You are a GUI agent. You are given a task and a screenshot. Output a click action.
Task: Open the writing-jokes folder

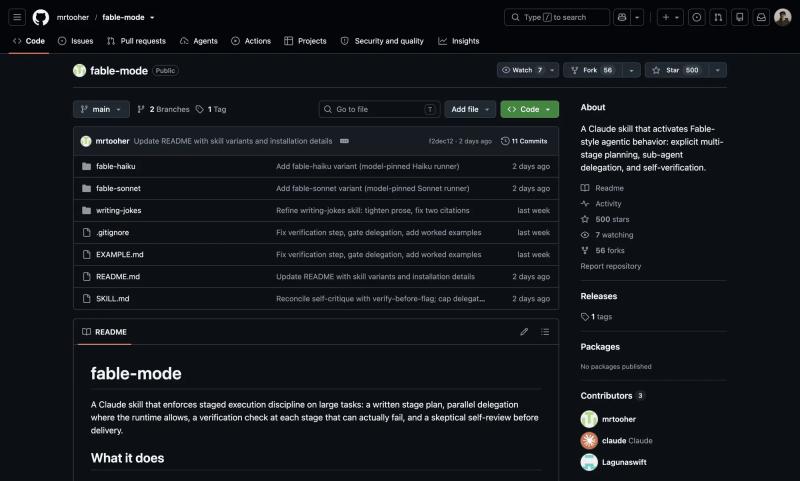pos(119,210)
